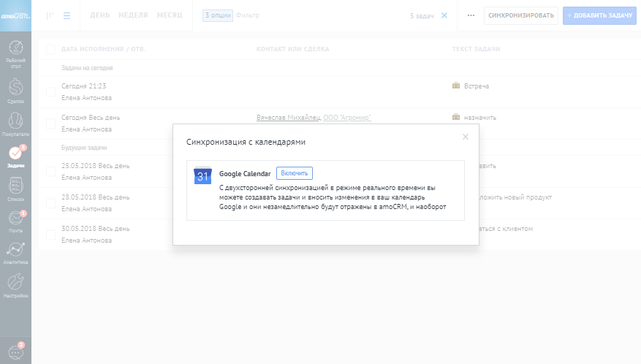Open Аналитика section in sidebar
This screenshot has width=641, height=364.
tap(15, 253)
